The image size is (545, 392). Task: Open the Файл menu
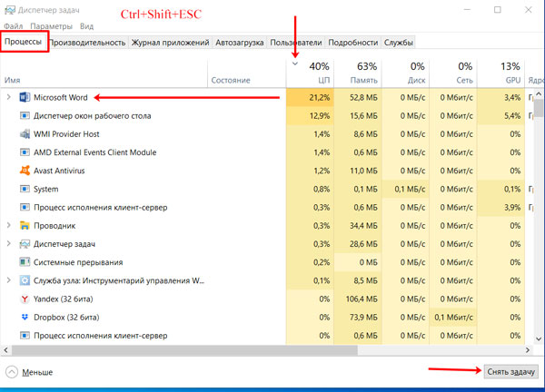click(14, 26)
